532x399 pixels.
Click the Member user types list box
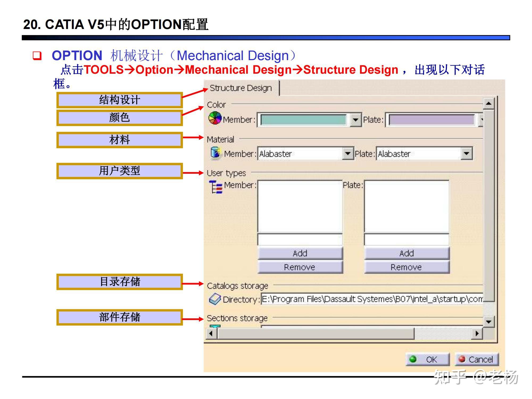click(x=300, y=206)
